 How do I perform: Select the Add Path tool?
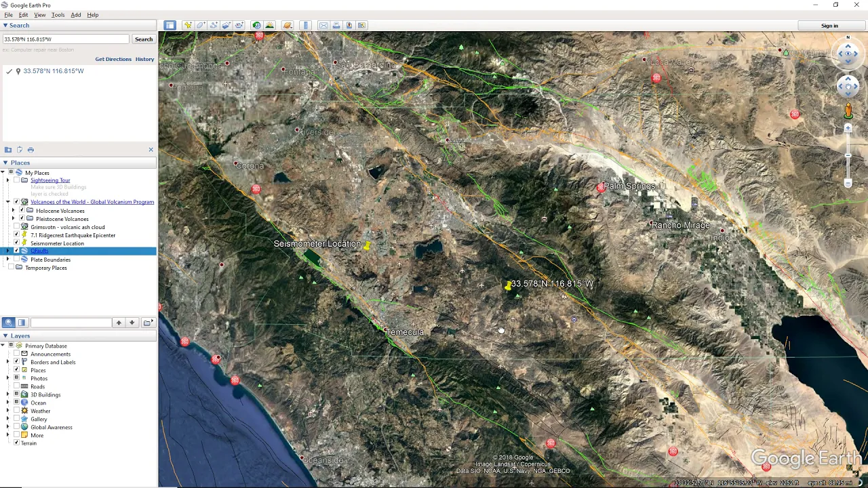[x=214, y=25]
